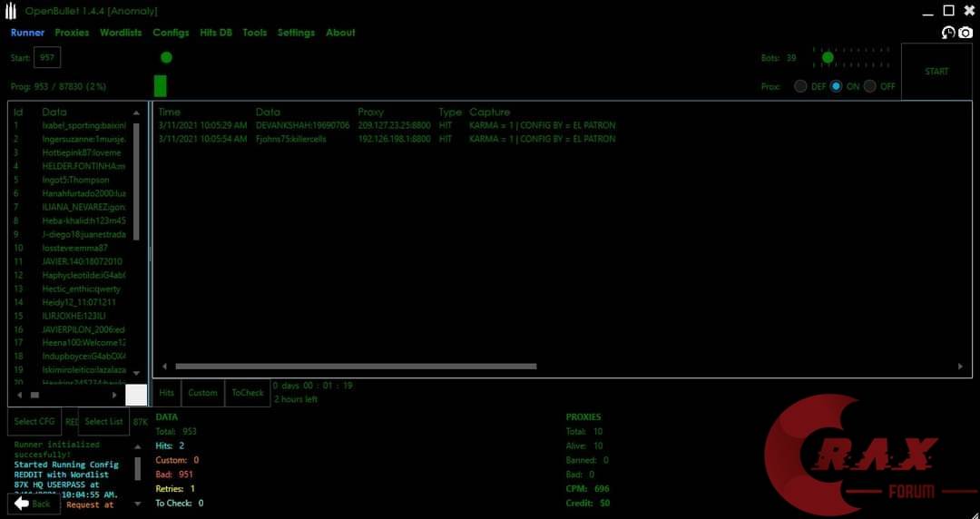
Task: Click the OpenBullet logo icon in title bar
Action: click(x=11, y=11)
